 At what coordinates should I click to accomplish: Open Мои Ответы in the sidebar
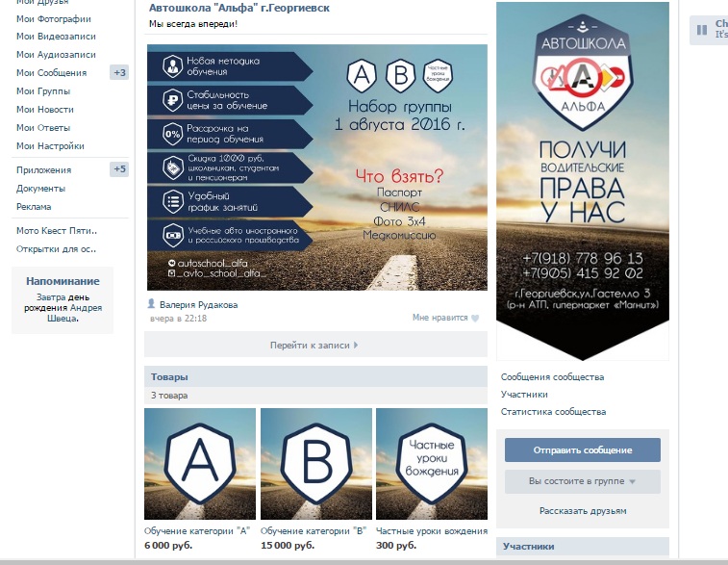pos(43,128)
